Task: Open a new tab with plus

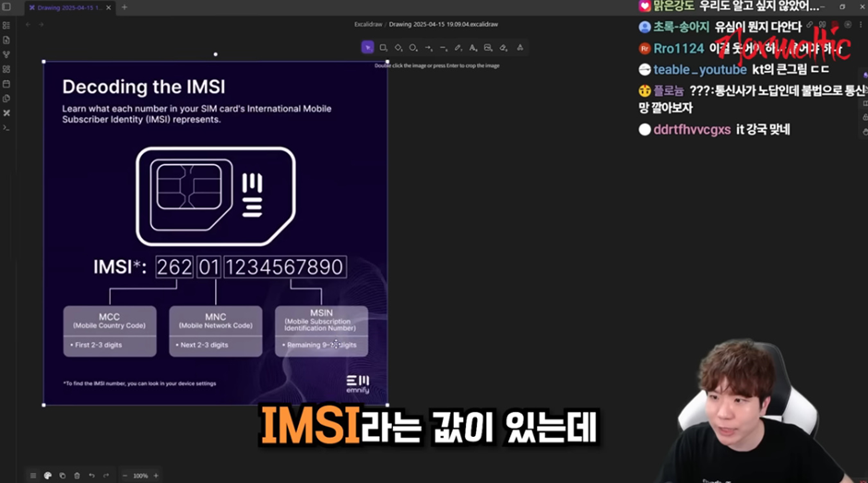Action: pos(125,7)
